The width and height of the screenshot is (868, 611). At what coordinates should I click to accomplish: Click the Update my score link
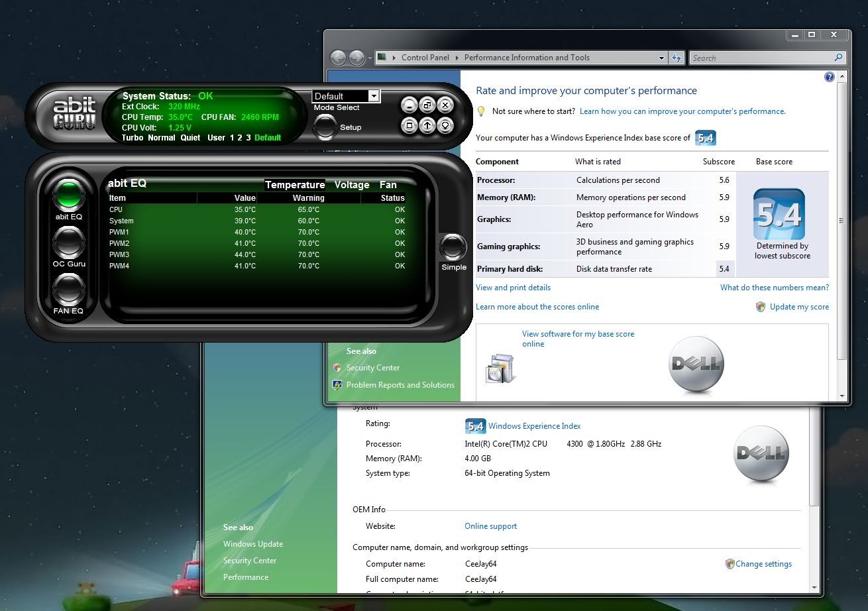798,307
